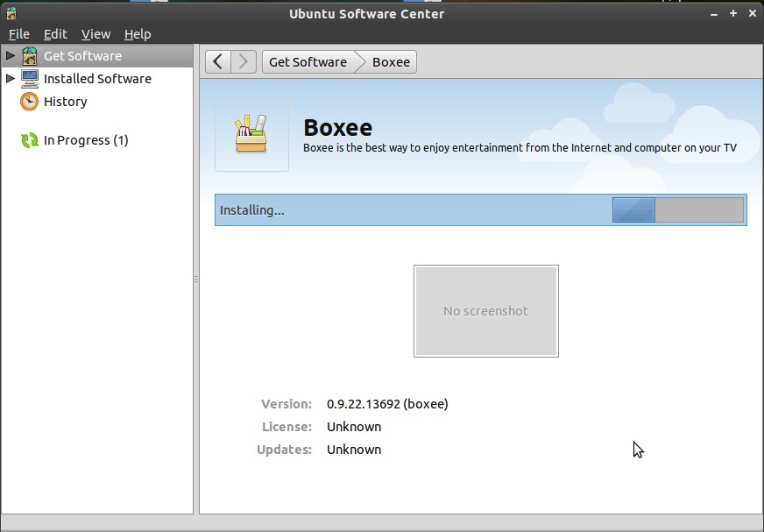
Task: Click version value 0.9.22.13692 (boxee)
Action: click(x=387, y=404)
